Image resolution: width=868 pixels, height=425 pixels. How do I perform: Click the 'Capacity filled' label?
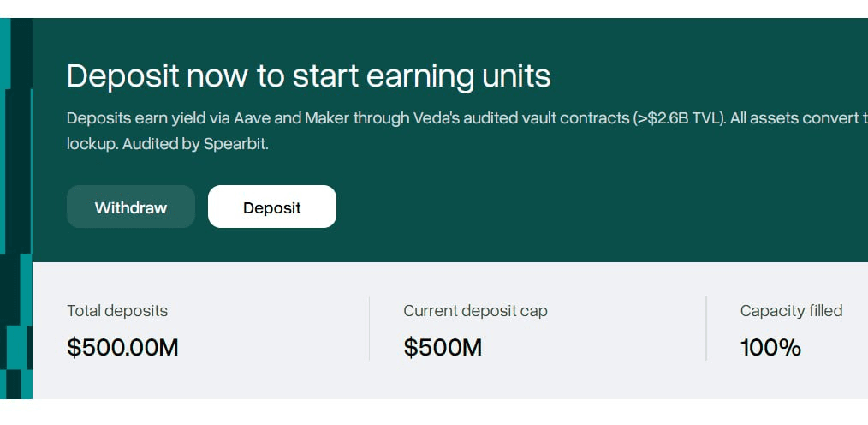(792, 311)
